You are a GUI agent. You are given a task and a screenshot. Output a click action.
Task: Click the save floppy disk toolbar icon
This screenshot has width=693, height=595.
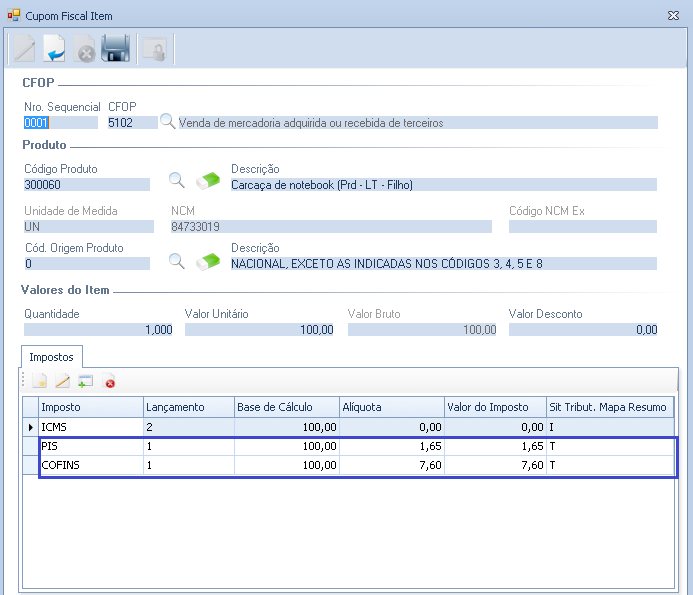click(x=116, y=49)
